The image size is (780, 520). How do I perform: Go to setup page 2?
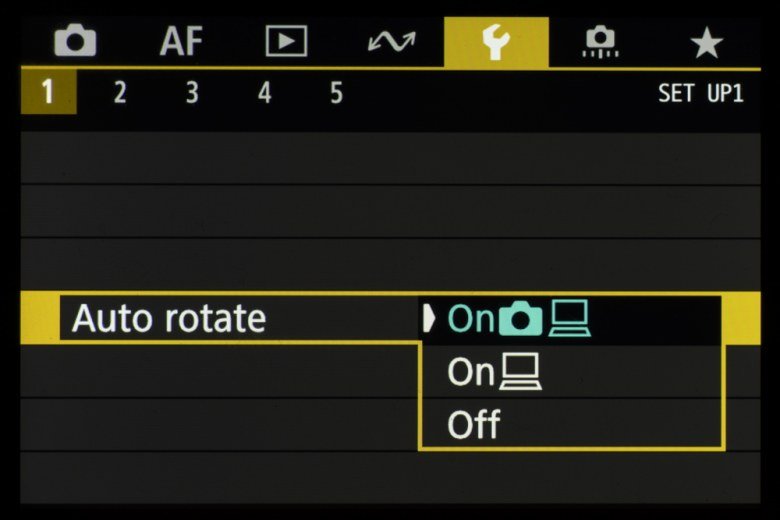click(x=120, y=94)
